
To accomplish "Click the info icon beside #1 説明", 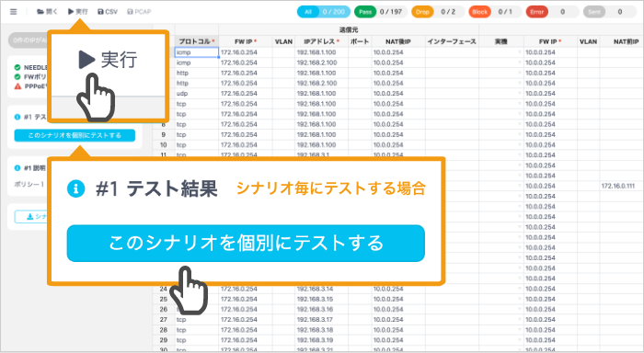I will coord(17,168).
